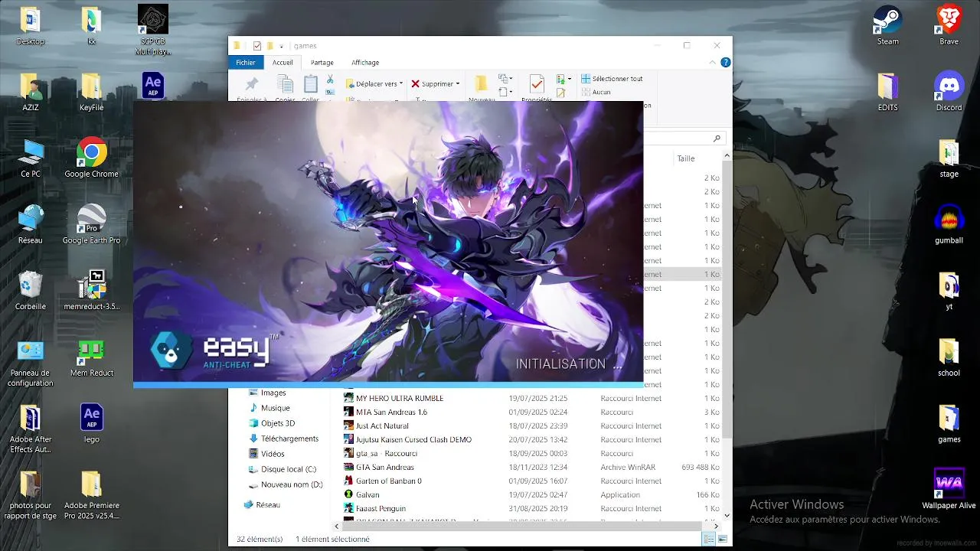This screenshot has width=980, height=551.
Task: Select the lego After Effects project icon
Action: click(x=92, y=423)
